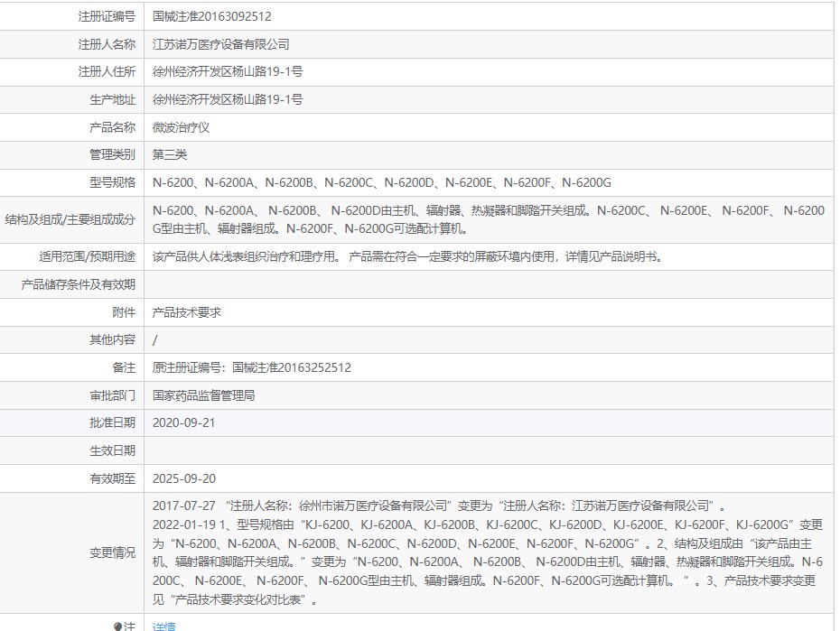Viewport: 840px width, 631px height.
Task: Click the original number 国械注准20163252512 in 备注 row
Action: click(292, 367)
